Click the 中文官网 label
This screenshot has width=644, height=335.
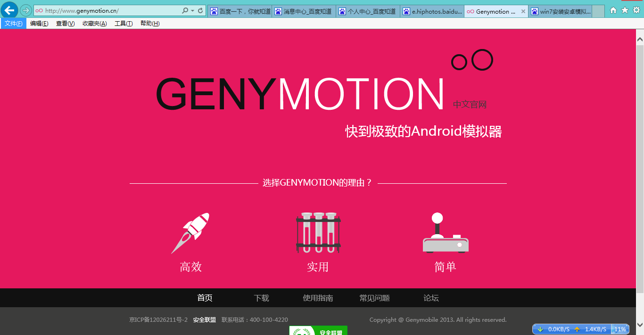point(470,105)
